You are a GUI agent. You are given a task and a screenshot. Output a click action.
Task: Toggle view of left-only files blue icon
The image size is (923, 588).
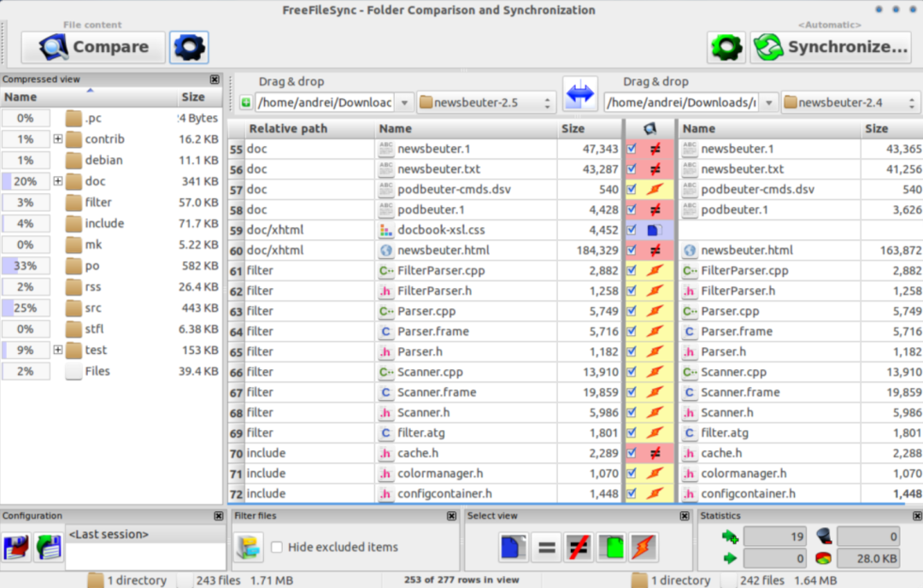click(513, 547)
